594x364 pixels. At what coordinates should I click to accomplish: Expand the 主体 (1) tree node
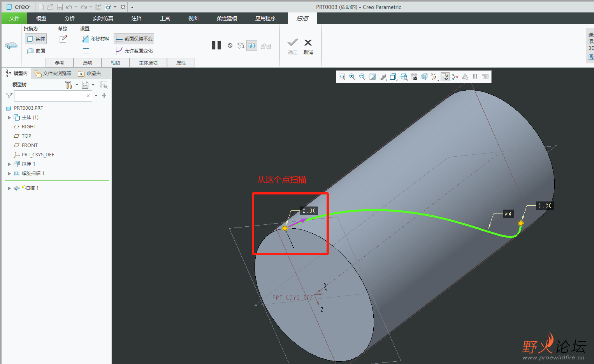coord(9,117)
